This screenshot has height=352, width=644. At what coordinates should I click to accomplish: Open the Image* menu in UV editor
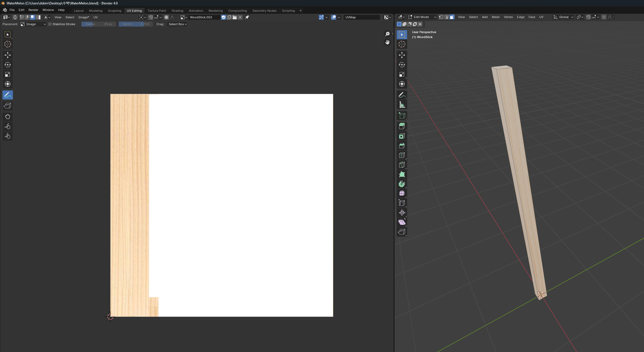(84, 17)
